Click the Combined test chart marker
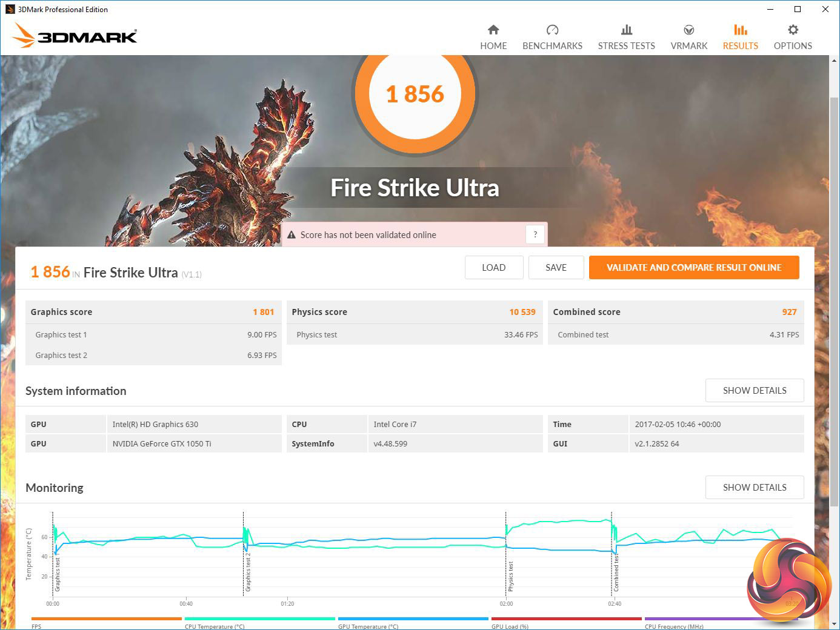This screenshot has width=840, height=630. pyautogui.click(x=616, y=572)
